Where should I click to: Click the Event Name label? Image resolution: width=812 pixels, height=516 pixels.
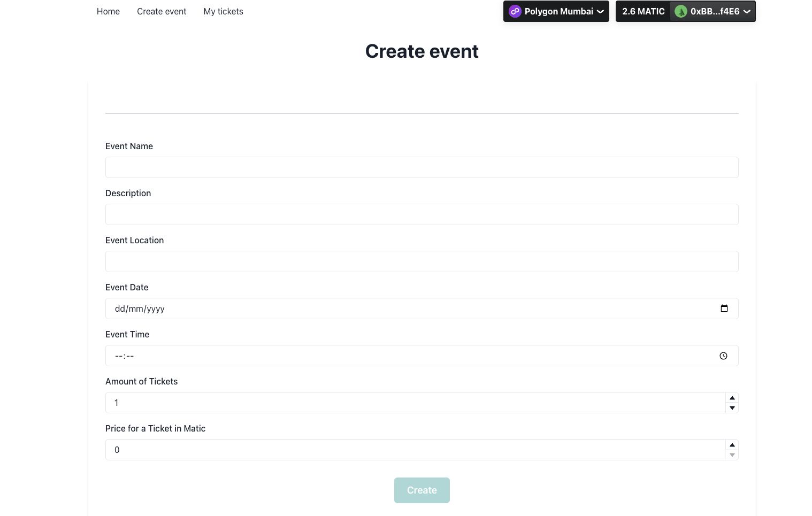tap(129, 146)
